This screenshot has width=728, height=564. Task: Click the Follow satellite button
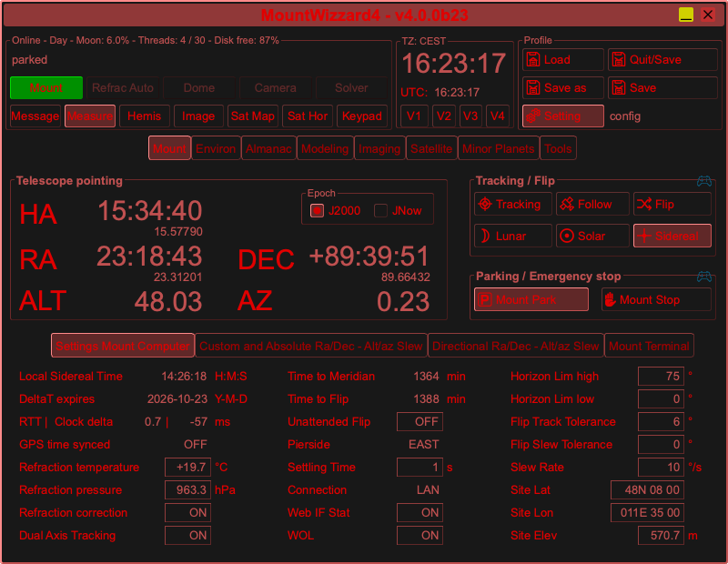592,205
